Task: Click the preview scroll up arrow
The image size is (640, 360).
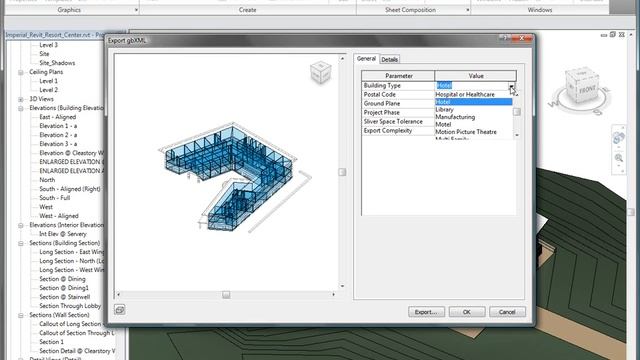Action: (x=342, y=58)
